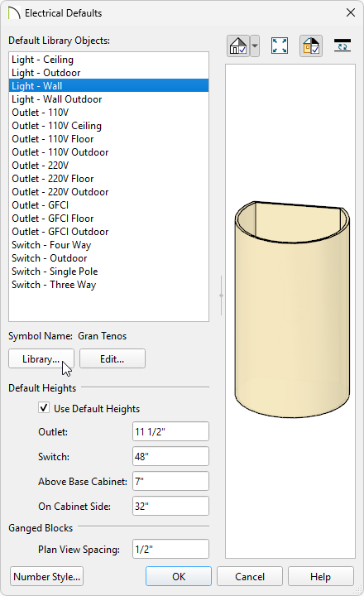Image resolution: width=364 pixels, height=596 pixels.
Task: Uncheck Use Default Heights checkbox
Action: [x=44, y=408]
